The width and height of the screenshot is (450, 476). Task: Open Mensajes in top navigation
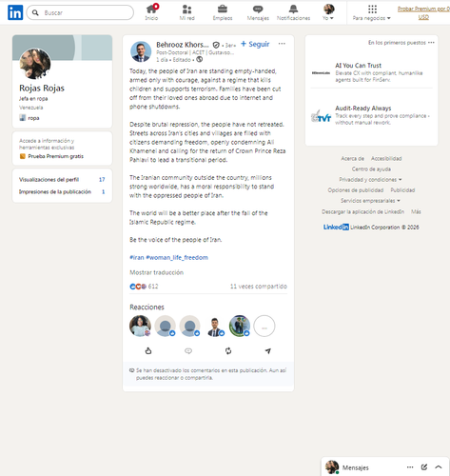click(x=258, y=12)
